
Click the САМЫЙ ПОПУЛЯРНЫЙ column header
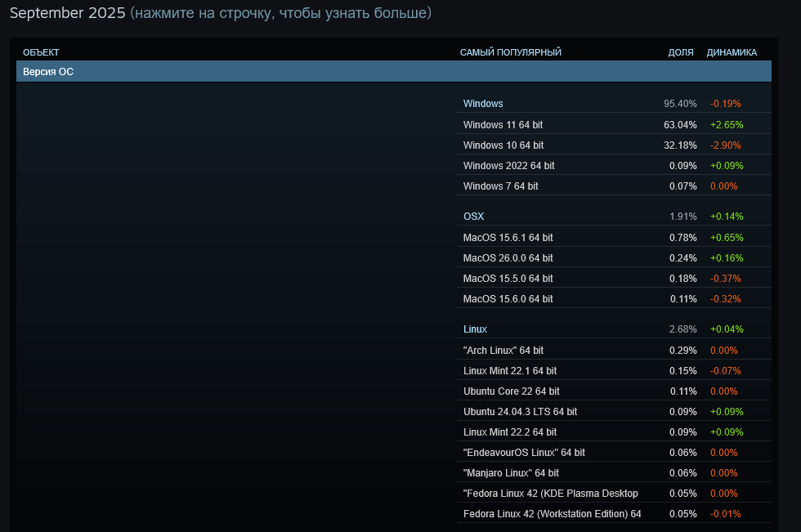pos(510,52)
